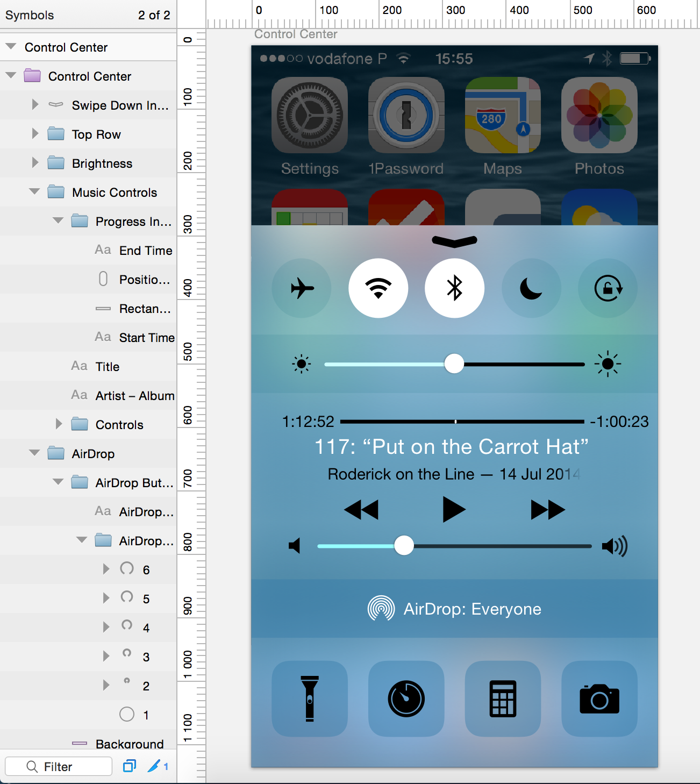Open the Maps app icon

503,115
